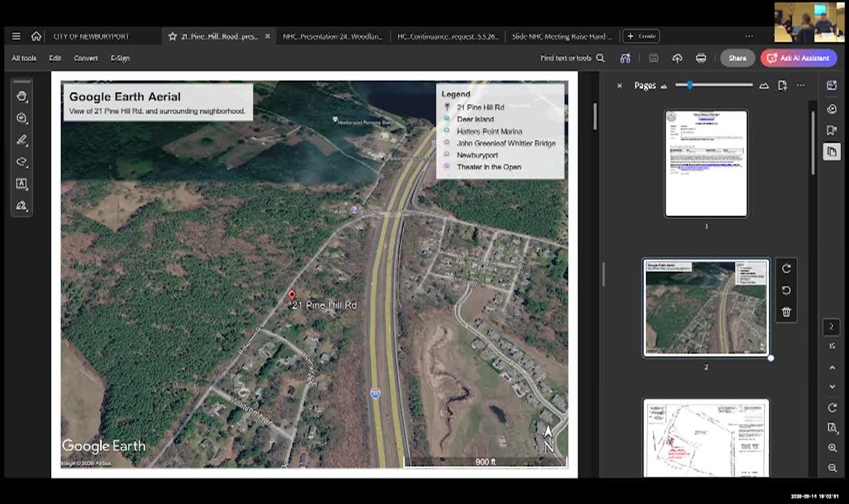Click the current page number field
Viewport: 849px width, 504px height.
[x=832, y=326]
